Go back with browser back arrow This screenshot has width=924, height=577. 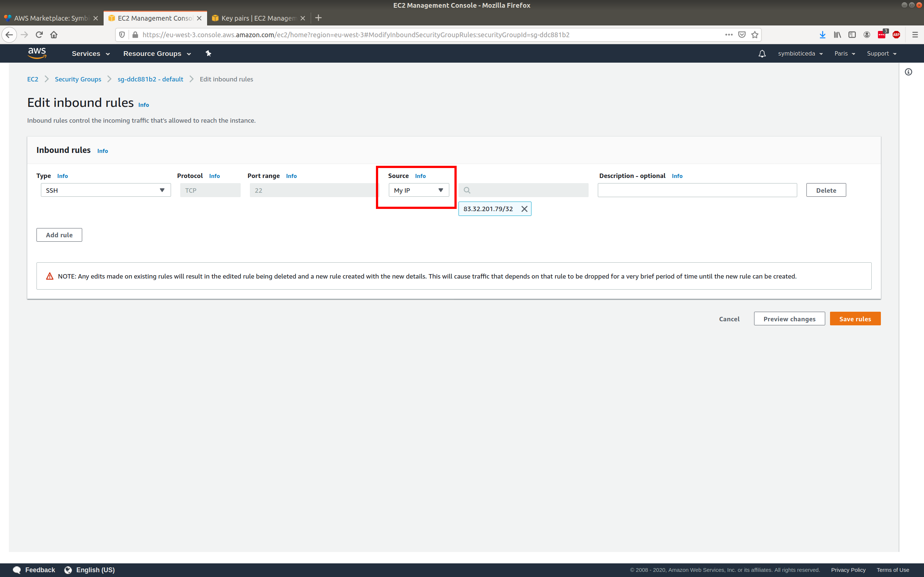point(9,35)
